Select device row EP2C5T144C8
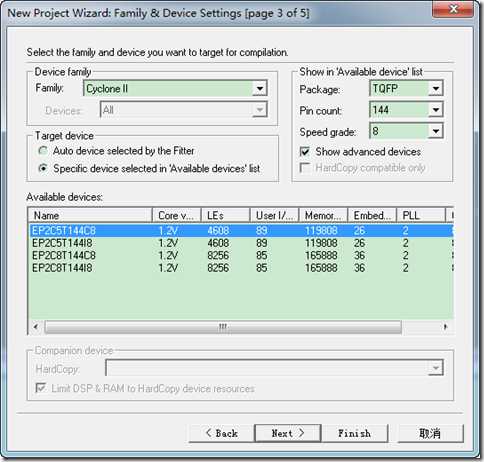The width and height of the screenshot is (484, 462). [241, 231]
